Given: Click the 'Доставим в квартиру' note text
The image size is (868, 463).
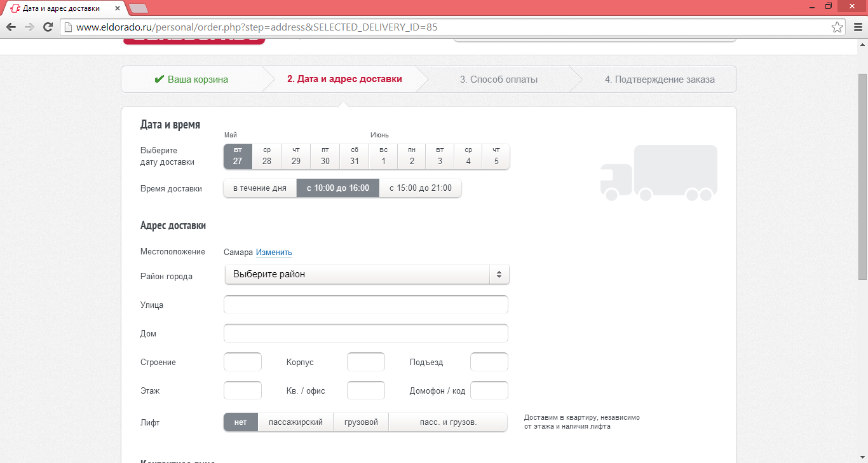Looking at the screenshot, I should coord(582,422).
